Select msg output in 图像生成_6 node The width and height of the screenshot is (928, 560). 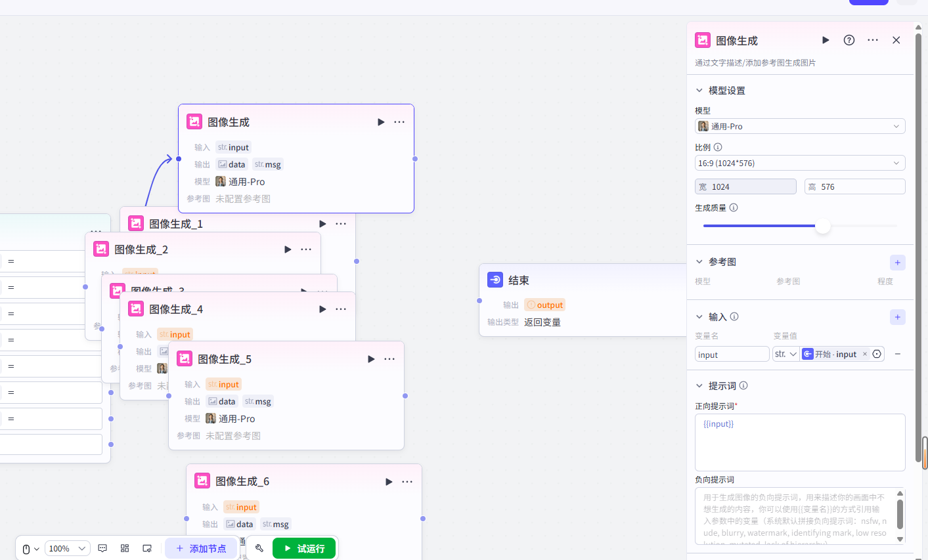pyautogui.click(x=275, y=524)
